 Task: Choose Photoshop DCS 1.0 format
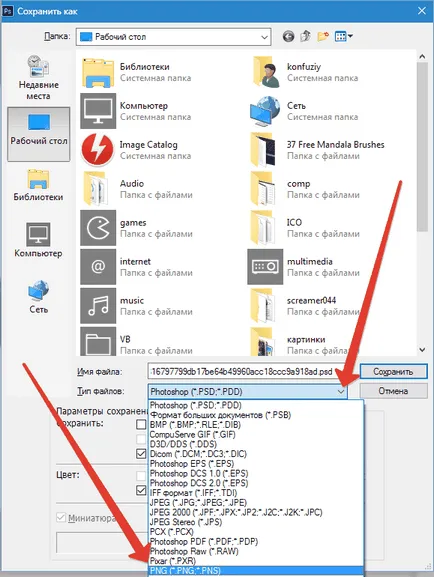[255, 473]
